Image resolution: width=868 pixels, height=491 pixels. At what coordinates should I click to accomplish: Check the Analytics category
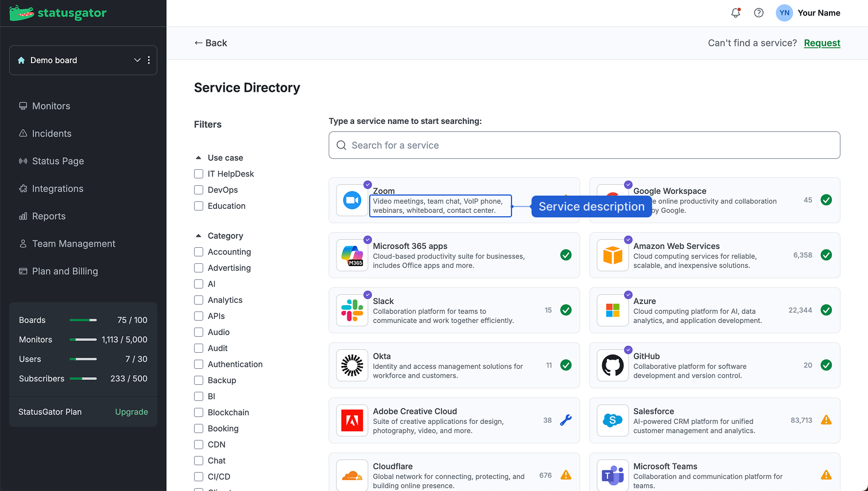199,300
